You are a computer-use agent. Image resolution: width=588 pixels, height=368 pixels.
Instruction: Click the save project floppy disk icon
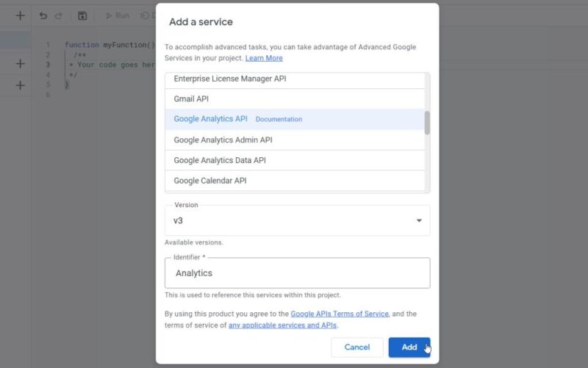pos(82,15)
